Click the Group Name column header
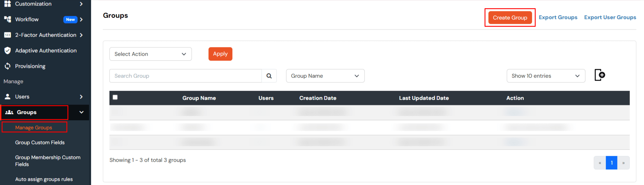Viewport: 644px width, 185px height. click(x=199, y=98)
